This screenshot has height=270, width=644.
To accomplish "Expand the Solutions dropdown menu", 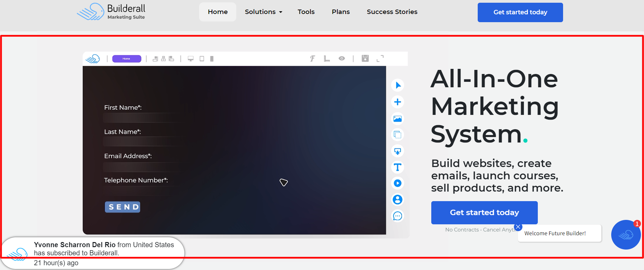I will click(x=263, y=12).
